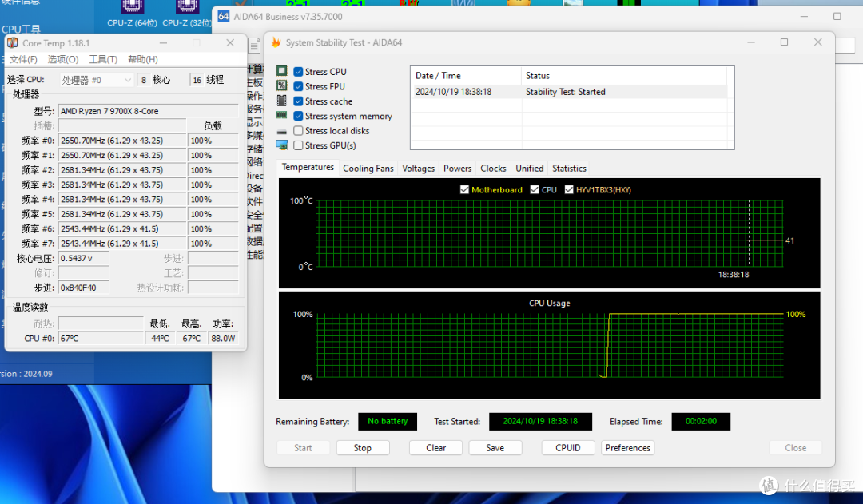
Task: Click the Clear button
Action: 436,448
